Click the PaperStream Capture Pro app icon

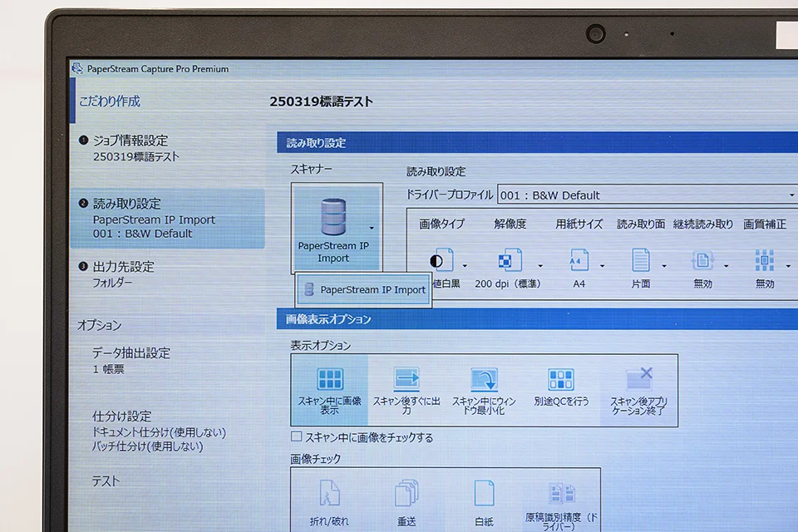point(77,68)
